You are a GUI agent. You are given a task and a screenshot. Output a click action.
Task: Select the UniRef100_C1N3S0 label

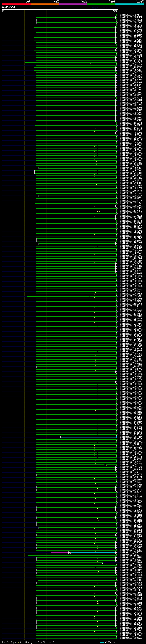(131, 32)
